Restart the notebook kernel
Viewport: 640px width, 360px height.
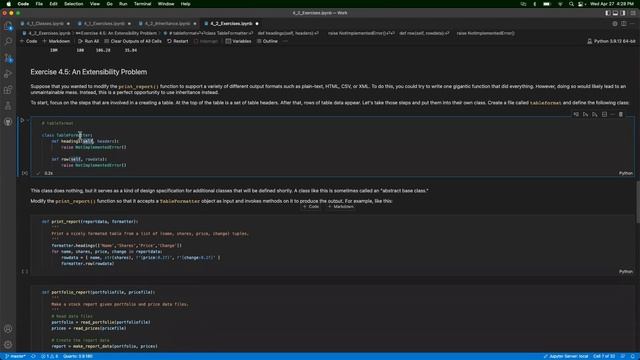click(178, 41)
